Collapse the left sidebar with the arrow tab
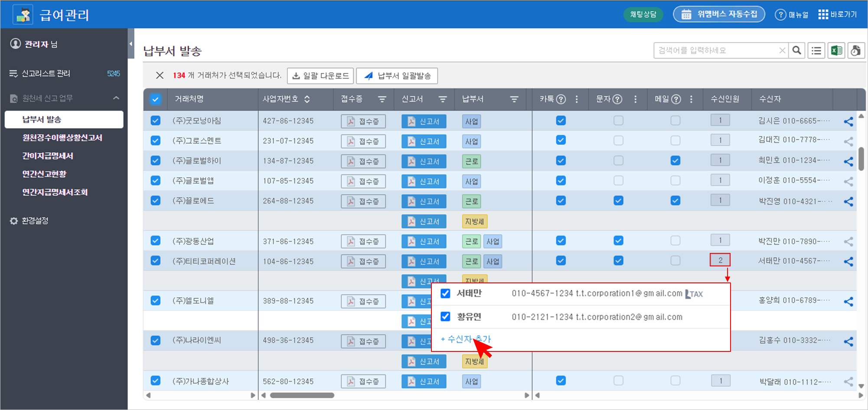The width and height of the screenshot is (868, 410). 131,43
